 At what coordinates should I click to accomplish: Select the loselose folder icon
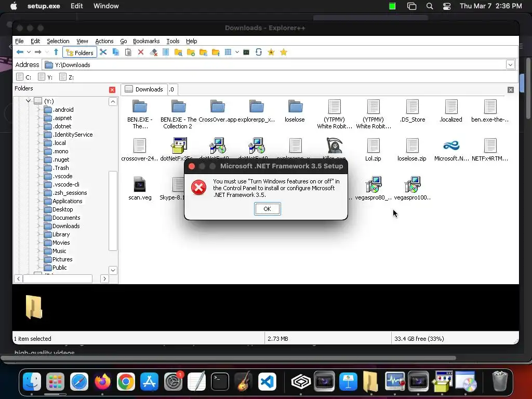(295, 111)
